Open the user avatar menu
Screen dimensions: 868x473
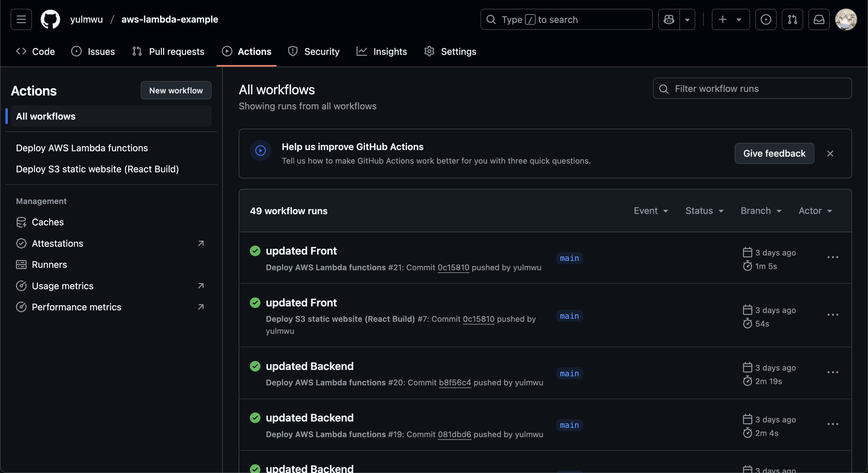(x=846, y=20)
